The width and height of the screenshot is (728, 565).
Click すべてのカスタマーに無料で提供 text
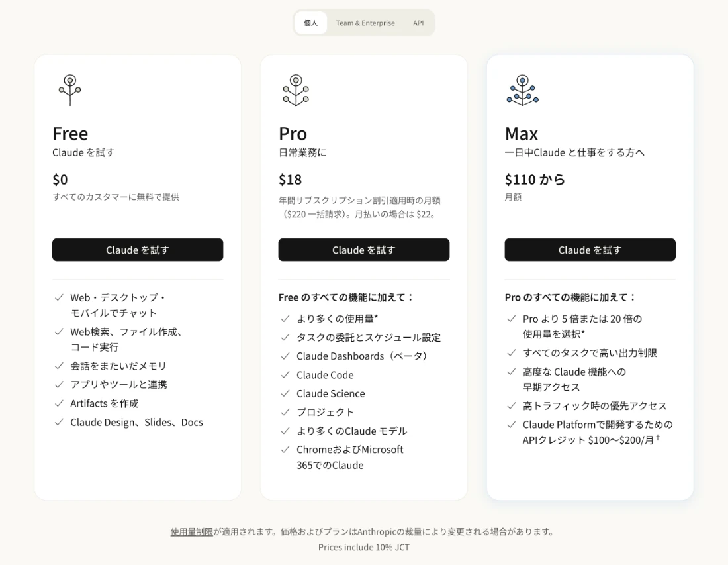(116, 197)
